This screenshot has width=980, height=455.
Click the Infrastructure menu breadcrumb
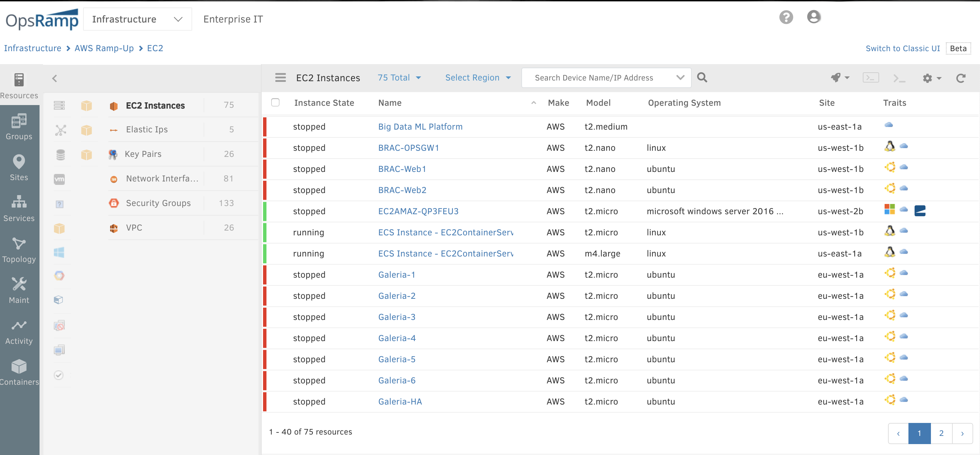click(33, 48)
